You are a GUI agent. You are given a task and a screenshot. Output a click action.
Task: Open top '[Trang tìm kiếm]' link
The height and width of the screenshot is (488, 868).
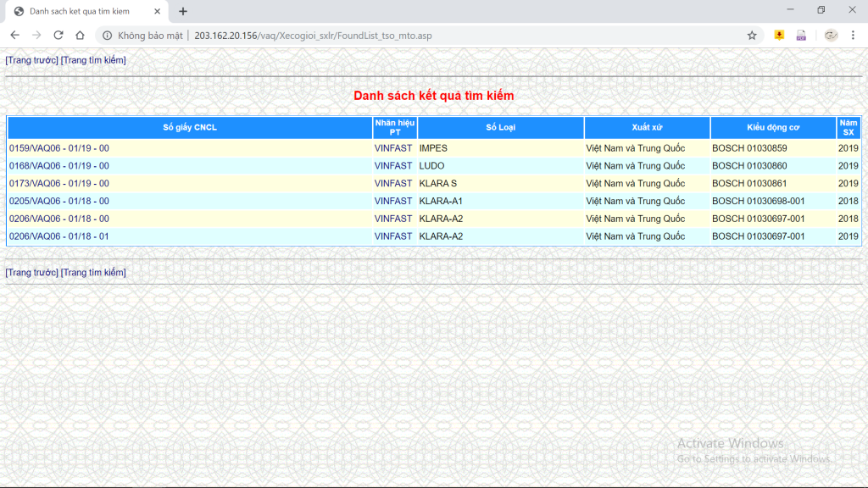point(93,60)
